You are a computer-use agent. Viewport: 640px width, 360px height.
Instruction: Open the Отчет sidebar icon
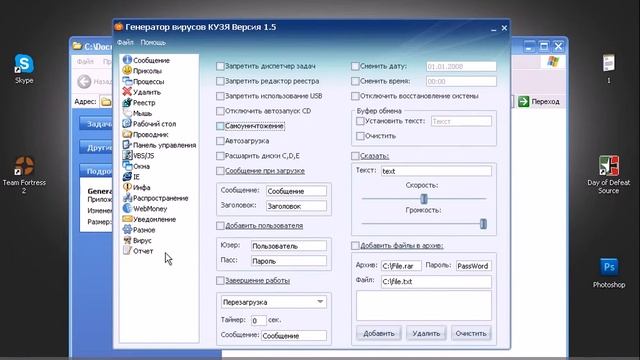pyautogui.click(x=127, y=251)
